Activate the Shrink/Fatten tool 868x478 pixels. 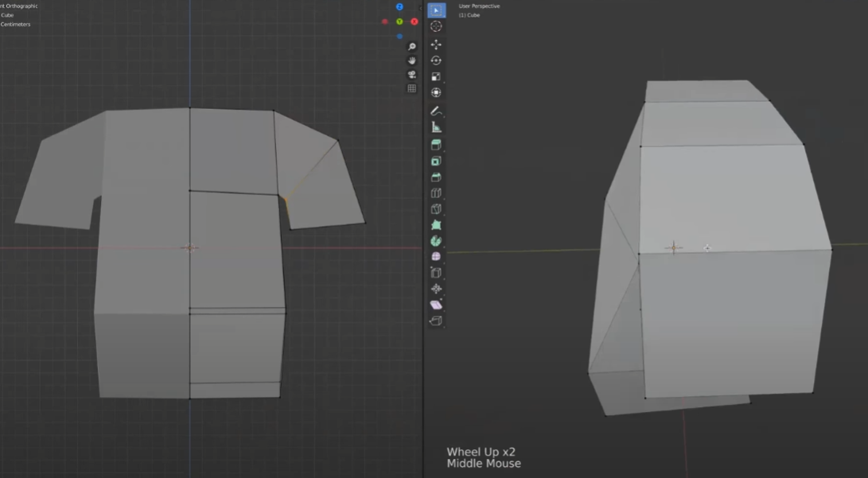point(436,289)
